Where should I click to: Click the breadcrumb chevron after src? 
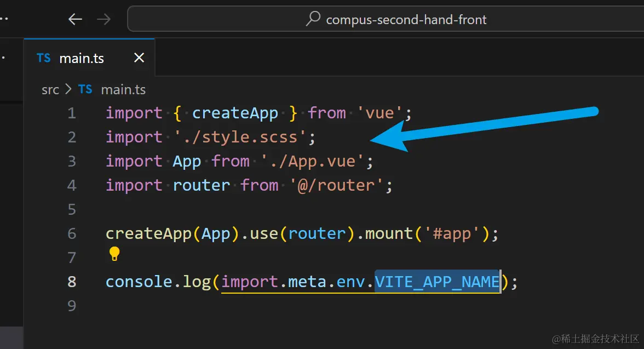68,89
